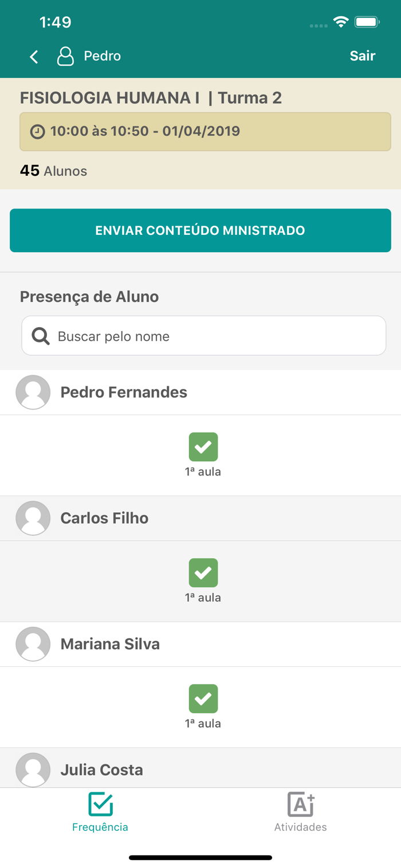Tap Carlos Filho's avatar icon

coord(33,518)
